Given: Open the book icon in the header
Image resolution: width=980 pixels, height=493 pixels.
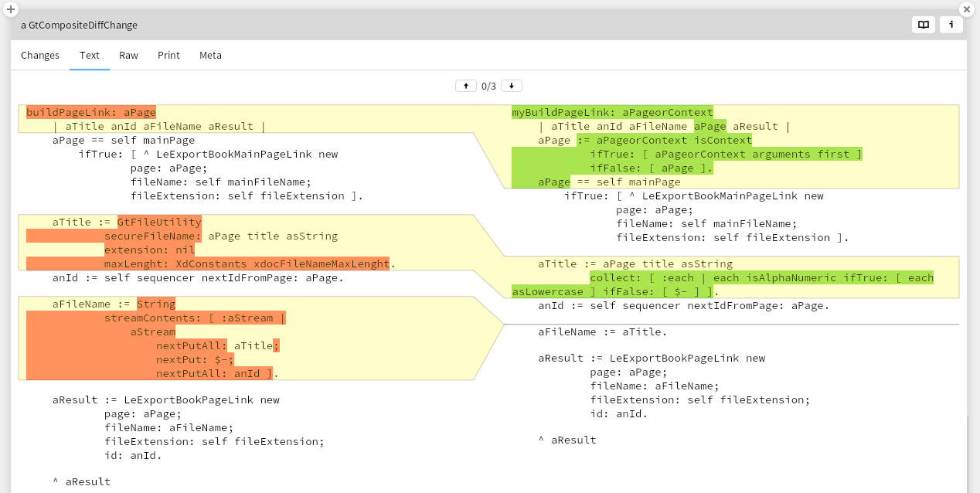Looking at the screenshot, I should point(923,25).
